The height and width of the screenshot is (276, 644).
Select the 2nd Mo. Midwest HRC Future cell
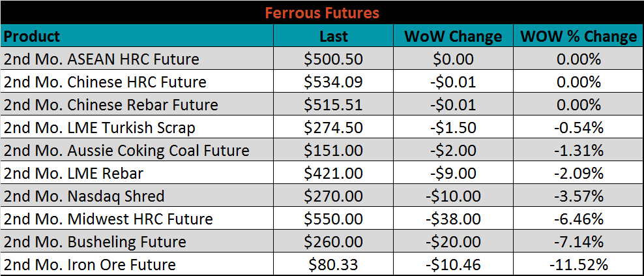click(137, 219)
